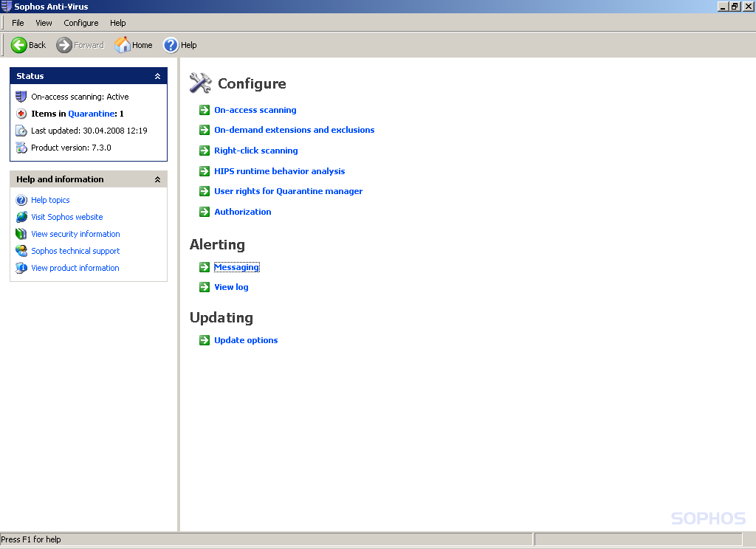
Task: Click the globe icon for Sophos website
Action: pyautogui.click(x=21, y=217)
